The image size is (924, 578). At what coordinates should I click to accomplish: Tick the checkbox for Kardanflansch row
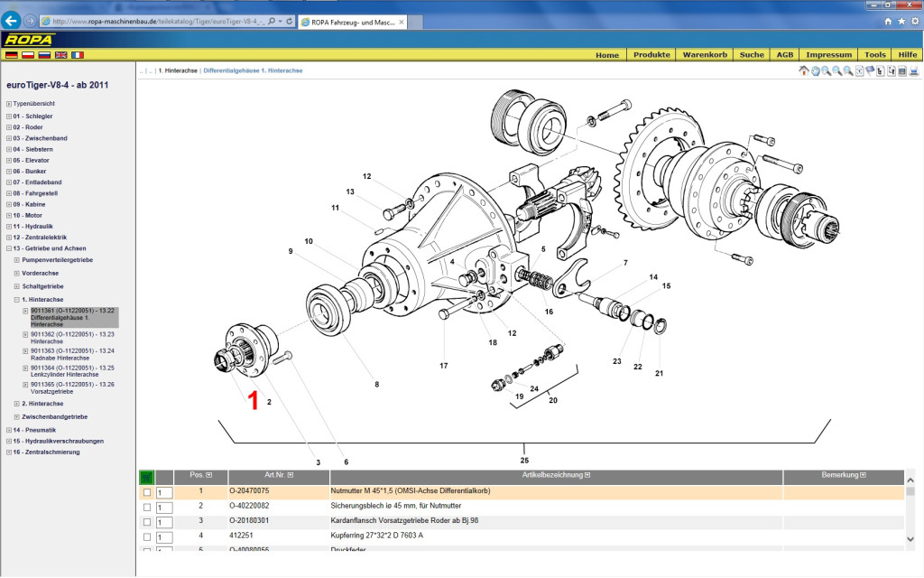(147, 522)
